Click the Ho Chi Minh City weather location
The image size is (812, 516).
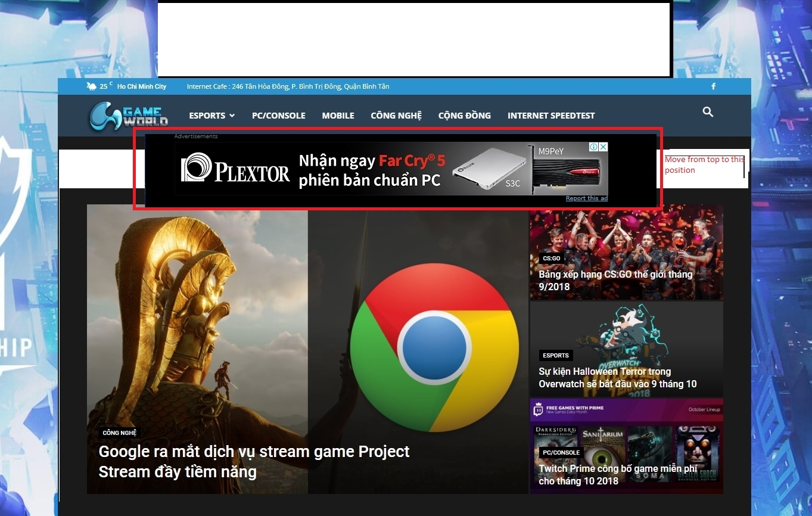(x=142, y=86)
